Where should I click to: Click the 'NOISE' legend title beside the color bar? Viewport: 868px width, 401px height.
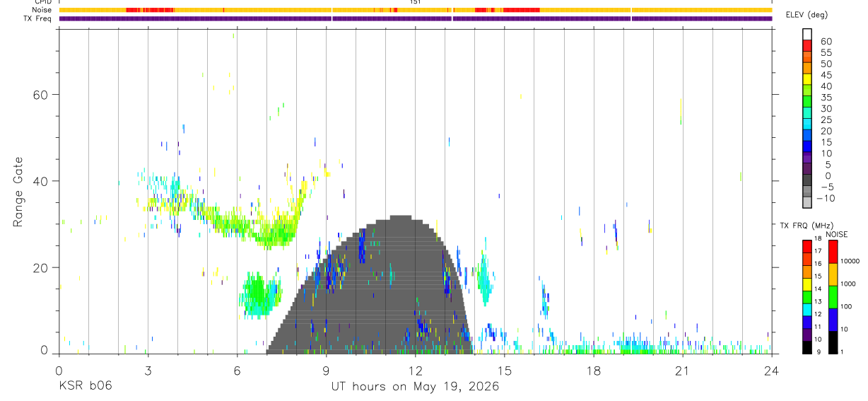tap(835, 234)
